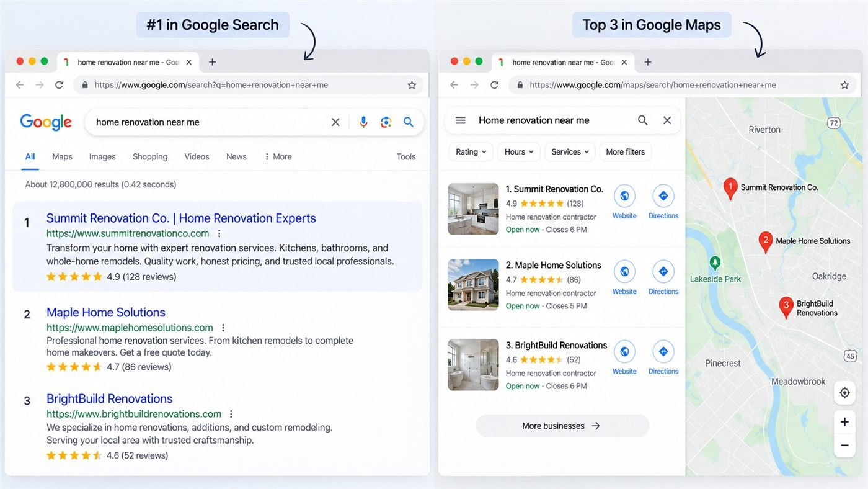Open BrightBuild Renovations bathroom thumbnail

click(473, 365)
